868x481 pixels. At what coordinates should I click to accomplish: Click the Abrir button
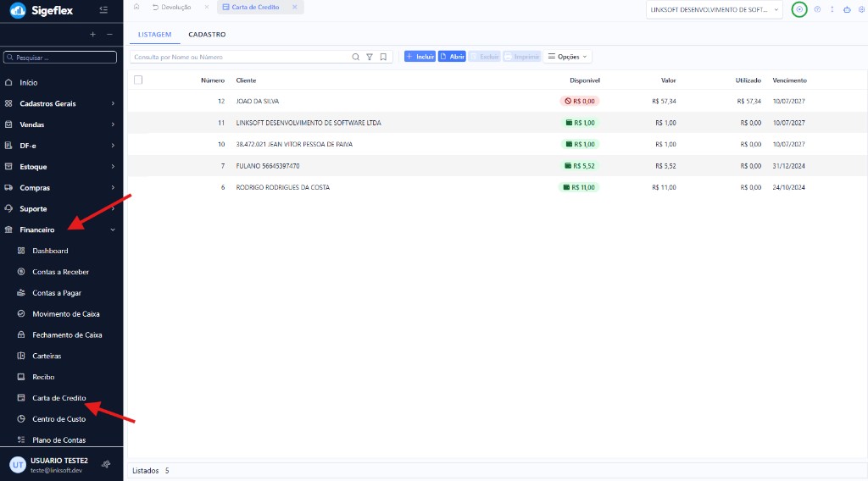click(x=452, y=57)
